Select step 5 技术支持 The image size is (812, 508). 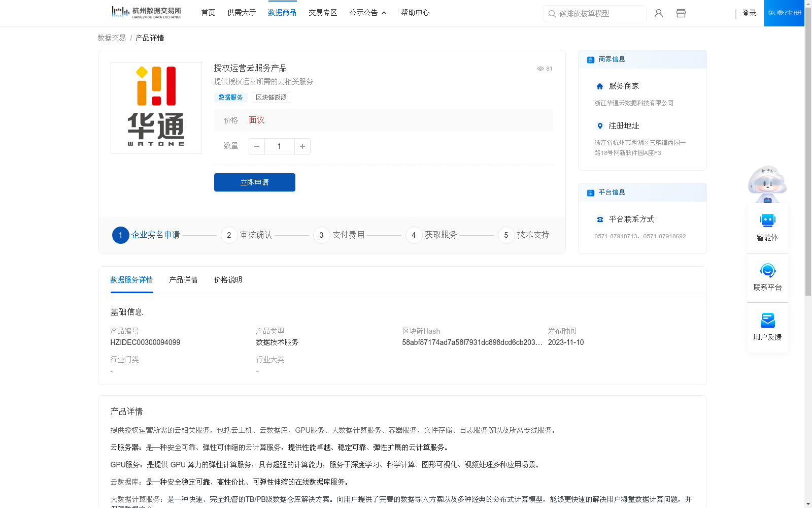click(x=524, y=235)
